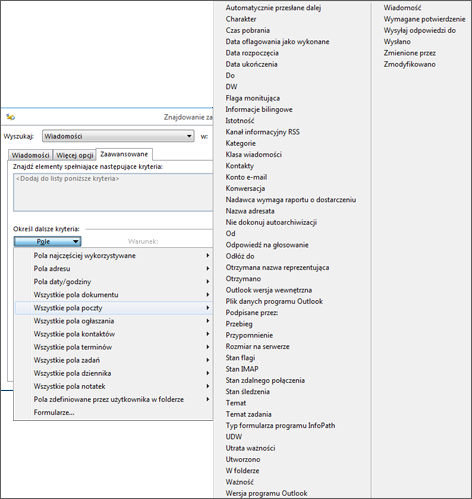Choose the Czas pobrania field
The width and height of the screenshot is (472, 499).
[247, 30]
